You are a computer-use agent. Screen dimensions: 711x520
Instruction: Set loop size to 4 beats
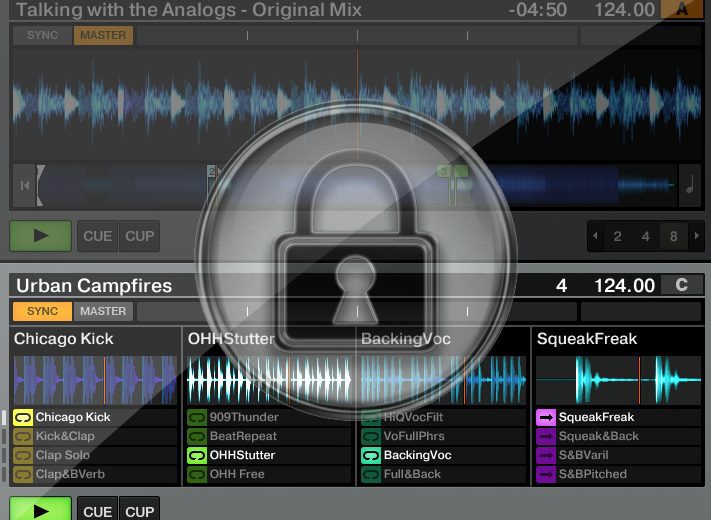(645, 236)
